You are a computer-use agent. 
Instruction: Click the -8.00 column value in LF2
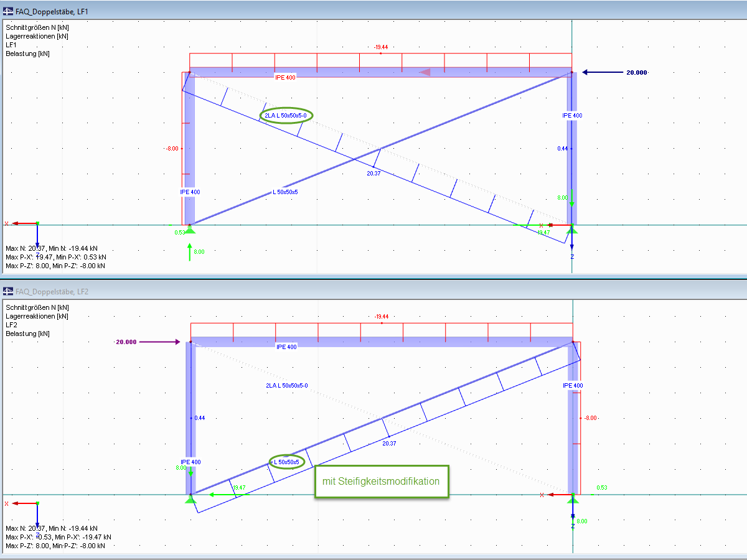pos(590,418)
